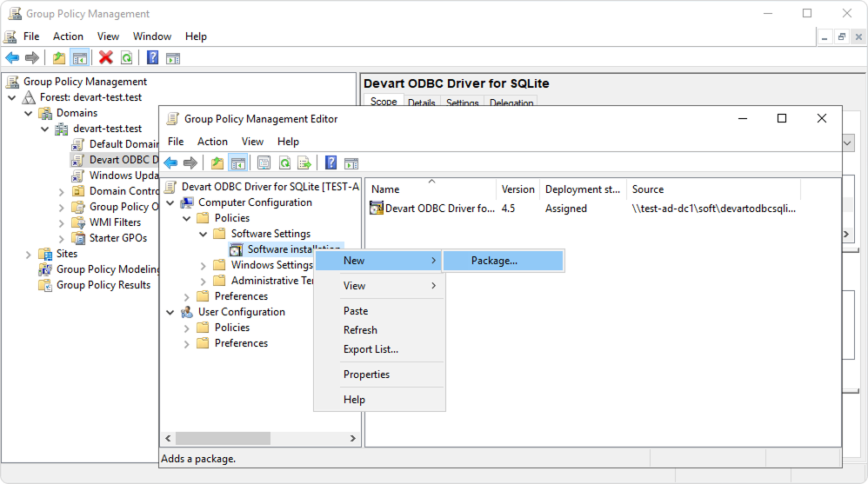Expand the Starter GPOs node
Screen dimensions: 868x484
click(x=62, y=238)
